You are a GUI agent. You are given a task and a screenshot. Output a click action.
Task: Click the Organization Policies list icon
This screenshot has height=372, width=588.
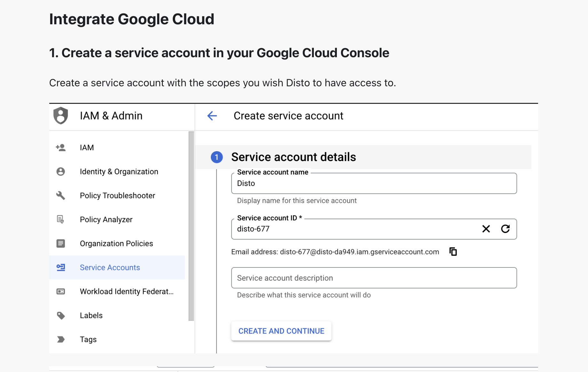60,244
